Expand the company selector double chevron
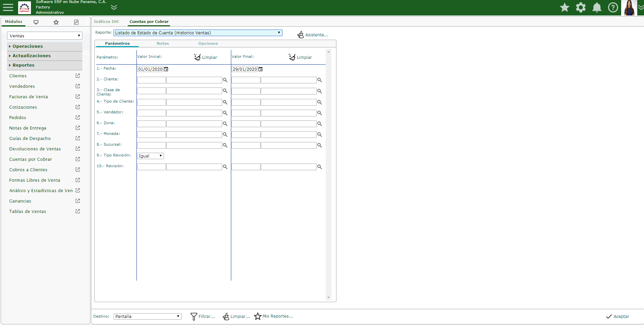Screen dimensions: 644x325 point(114,7)
